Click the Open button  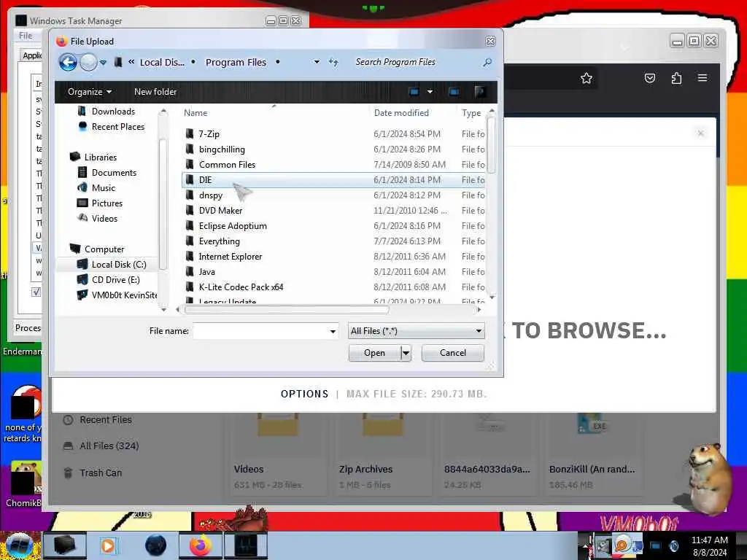click(x=374, y=353)
